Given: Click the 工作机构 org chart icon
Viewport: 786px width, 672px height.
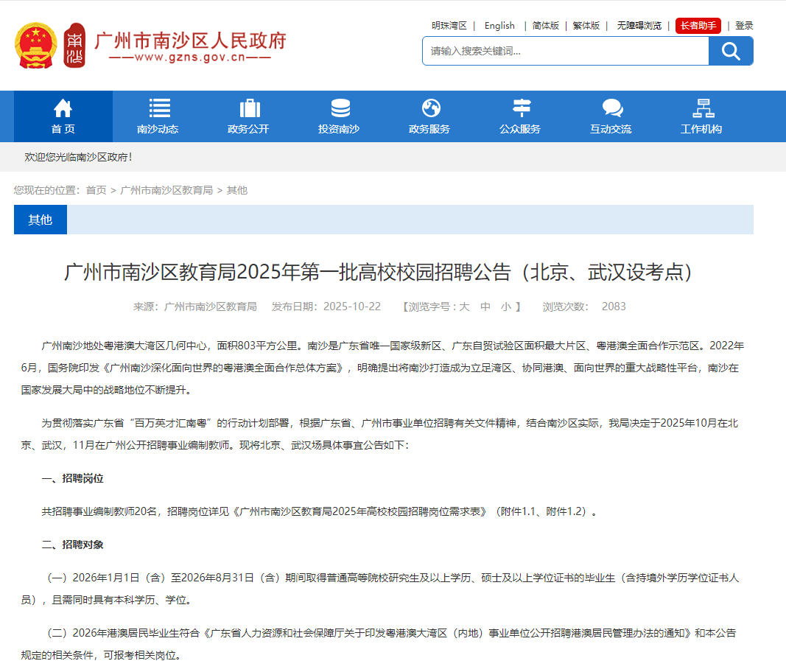Looking at the screenshot, I should (x=703, y=108).
